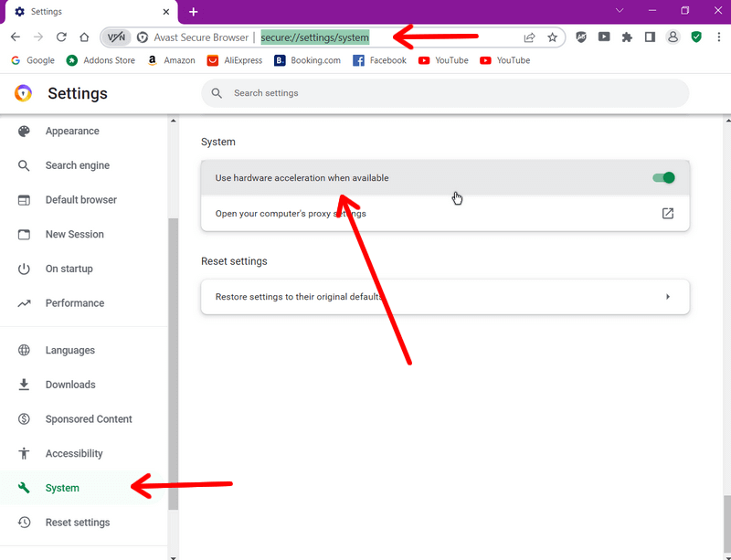Toggle the side panel icon
This screenshot has height=560, width=731.
(x=650, y=37)
